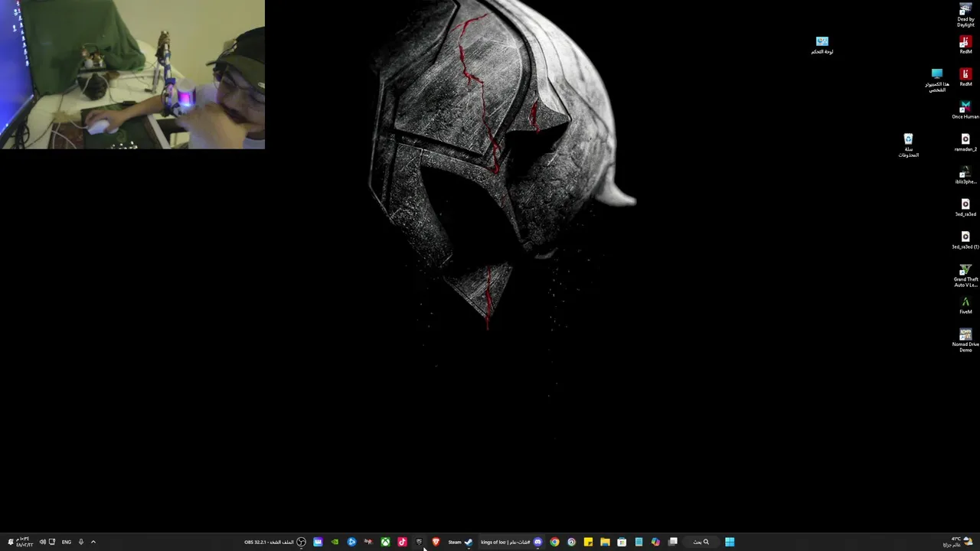The height and width of the screenshot is (551, 980).
Task: Select the 3ed_sa3ed media file
Action: coord(965,207)
